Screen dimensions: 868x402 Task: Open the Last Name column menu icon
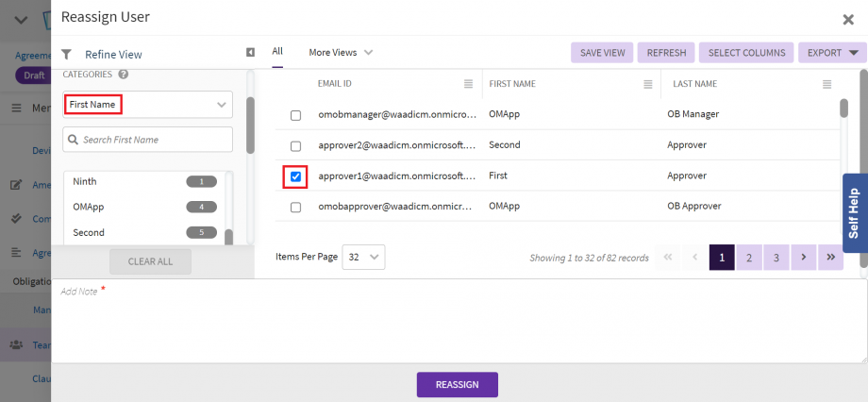click(826, 84)
